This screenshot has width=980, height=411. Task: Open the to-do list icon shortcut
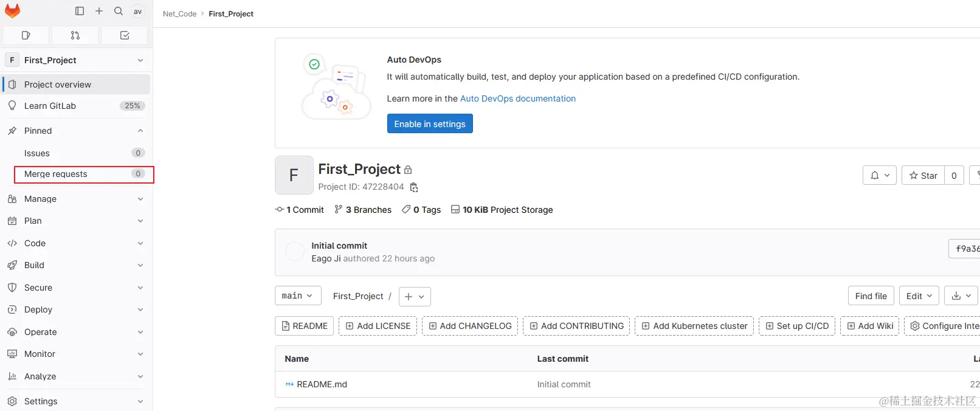(x=125, y=35)
